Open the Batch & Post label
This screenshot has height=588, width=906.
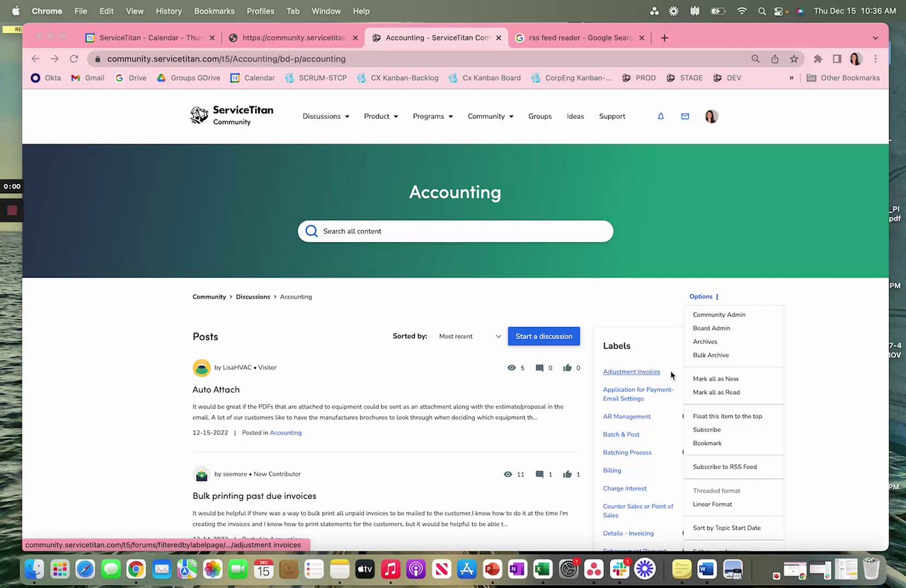[x=621, y=434]
